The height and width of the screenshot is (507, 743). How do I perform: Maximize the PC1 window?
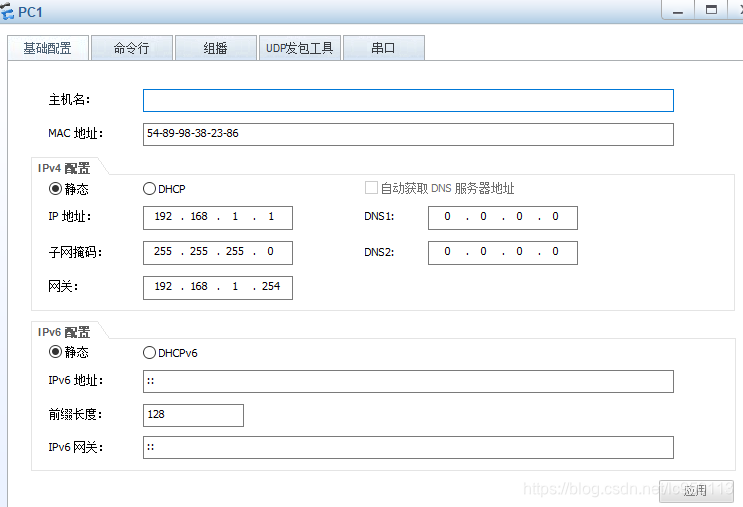tap(711, 10)
